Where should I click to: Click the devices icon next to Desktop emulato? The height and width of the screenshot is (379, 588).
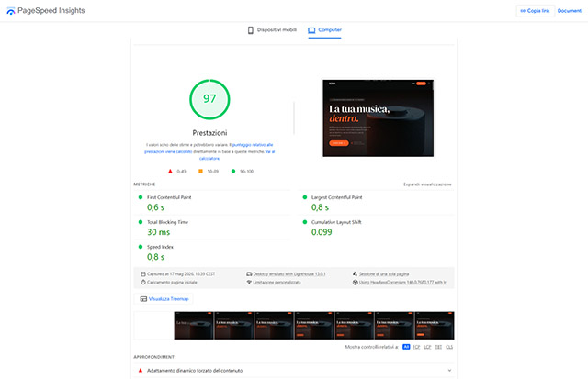(249, 274)
